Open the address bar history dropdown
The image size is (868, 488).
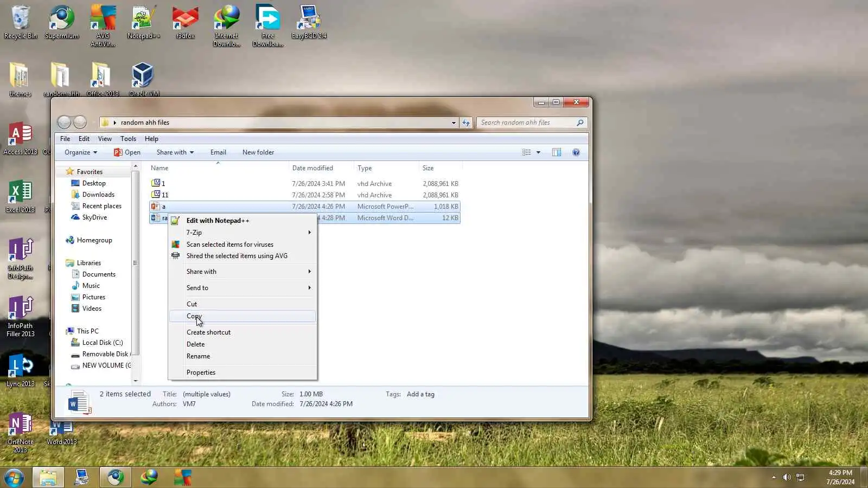(454, 123)
